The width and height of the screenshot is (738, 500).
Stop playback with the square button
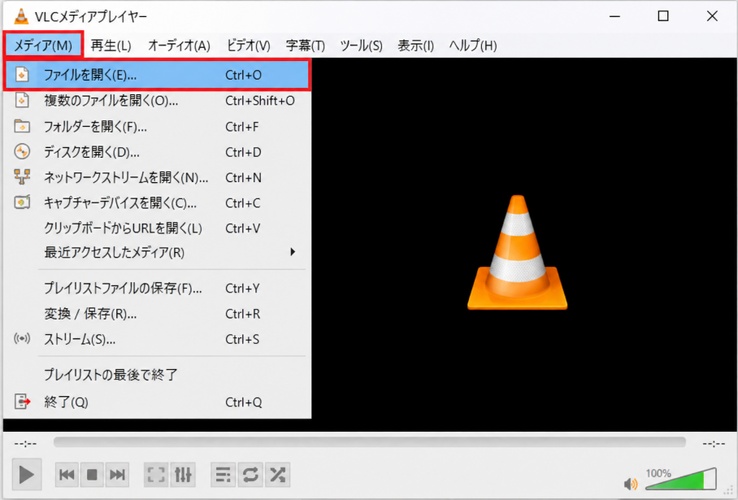coord(92,475)
